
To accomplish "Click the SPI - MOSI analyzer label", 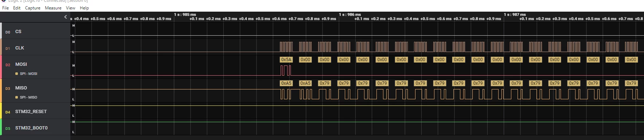I will (28, 74).
